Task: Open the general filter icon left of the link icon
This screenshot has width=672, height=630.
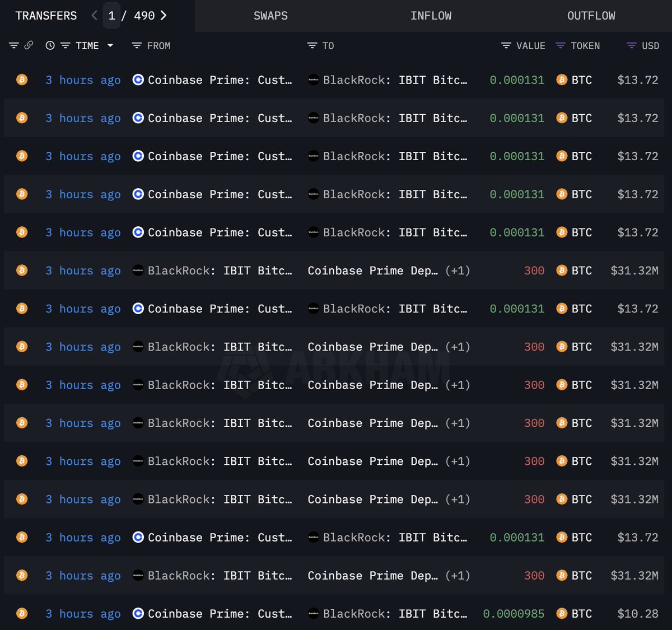Action: pos(14,45)
